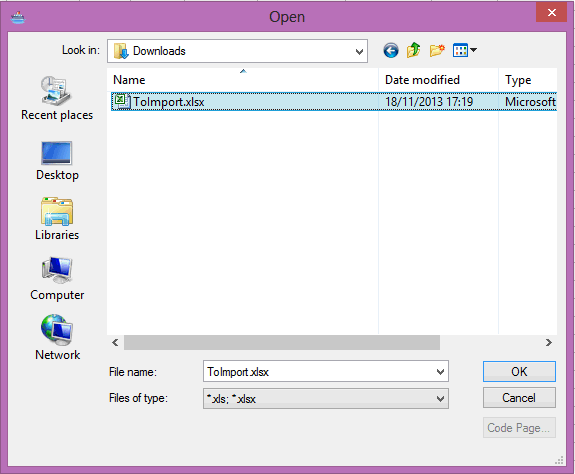Go up one folder level icon

point(413,50)
